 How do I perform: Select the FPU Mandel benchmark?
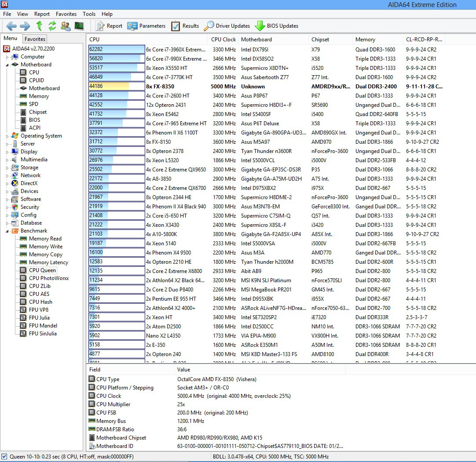(x=43, y=325)
